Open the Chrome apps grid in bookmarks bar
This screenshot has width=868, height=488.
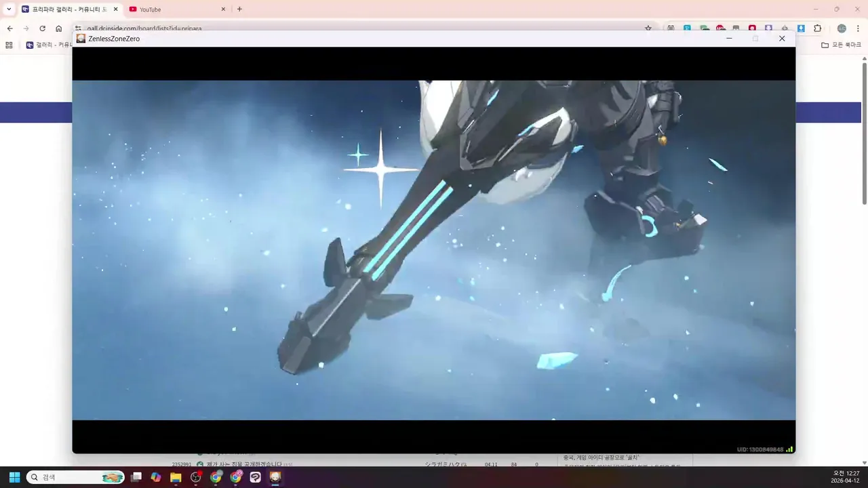tap(9, 45)
